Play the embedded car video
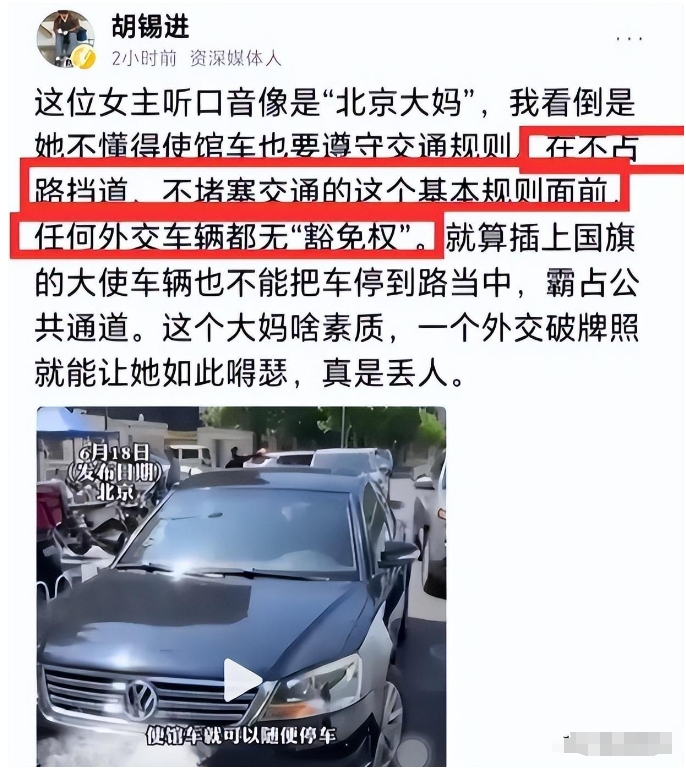The height and width of the screenshot is (777, 686). (x=241, y=679)
